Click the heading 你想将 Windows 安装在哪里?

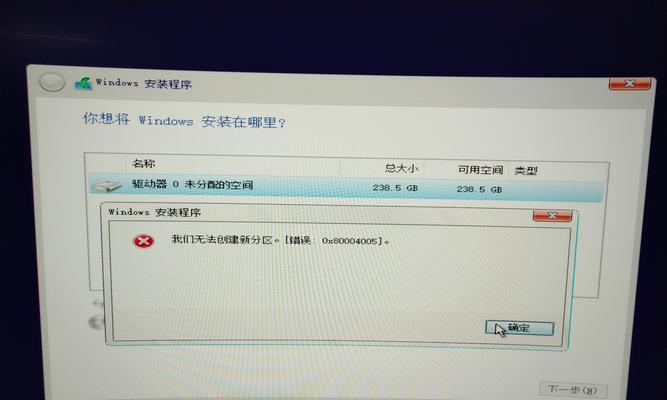click(184, 120)
